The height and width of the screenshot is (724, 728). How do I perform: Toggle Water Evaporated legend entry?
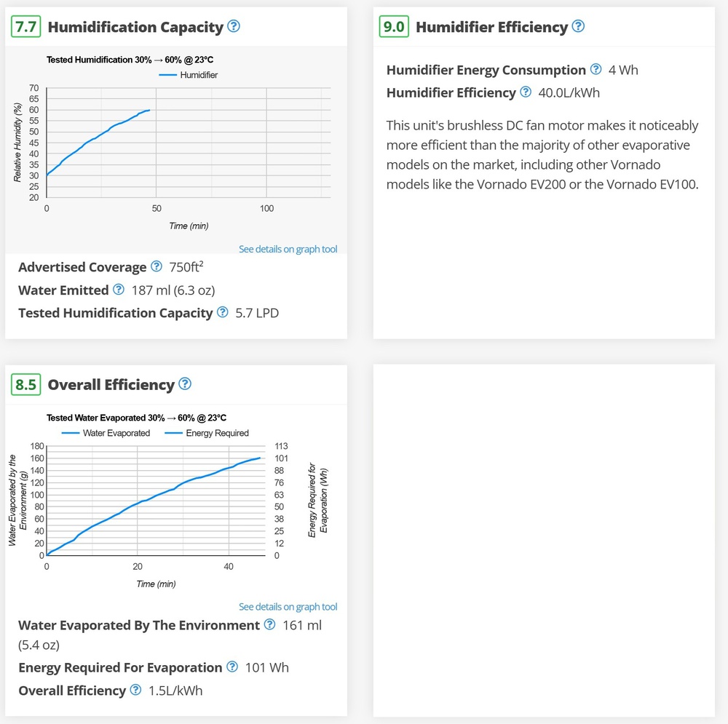(106, 433)
